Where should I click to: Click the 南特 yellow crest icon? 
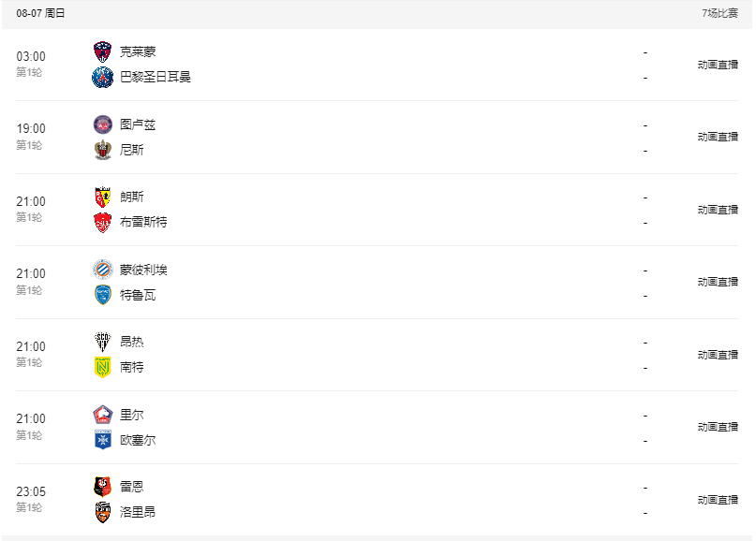pos(102,367)
